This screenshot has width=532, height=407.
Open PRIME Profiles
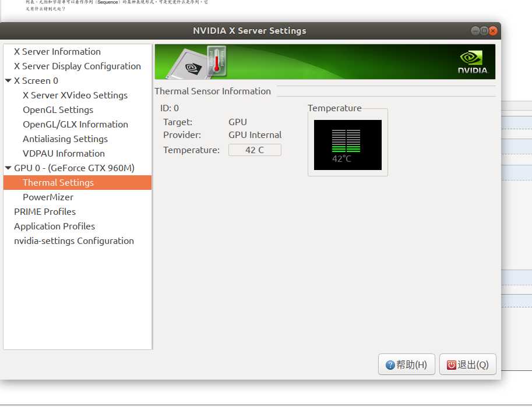coord(45,211)
